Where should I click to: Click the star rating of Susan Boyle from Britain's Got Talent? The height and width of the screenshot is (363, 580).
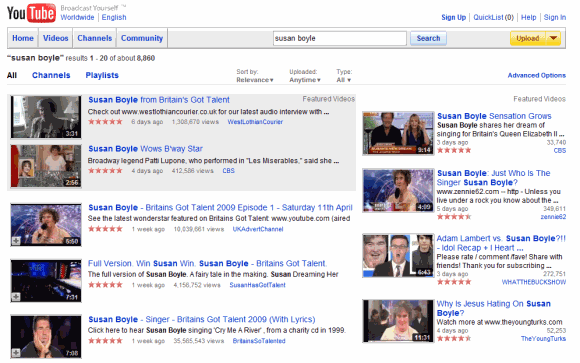coord(105,122)
